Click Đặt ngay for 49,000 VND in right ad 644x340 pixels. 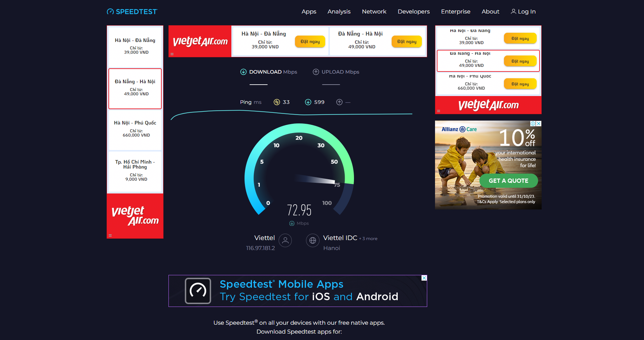coord(520,61)
